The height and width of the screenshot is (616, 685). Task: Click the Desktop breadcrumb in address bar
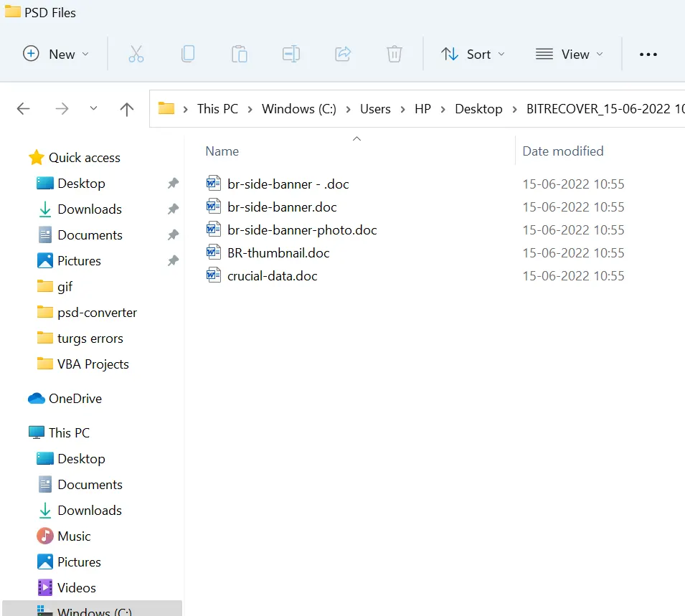click(478, 109)
